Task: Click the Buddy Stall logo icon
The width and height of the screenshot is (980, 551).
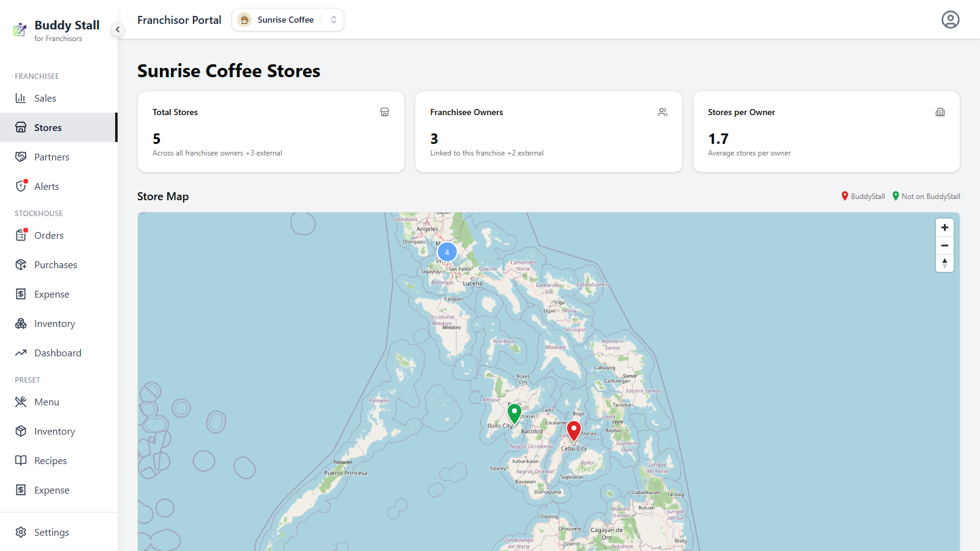Action: pos(20,29)
